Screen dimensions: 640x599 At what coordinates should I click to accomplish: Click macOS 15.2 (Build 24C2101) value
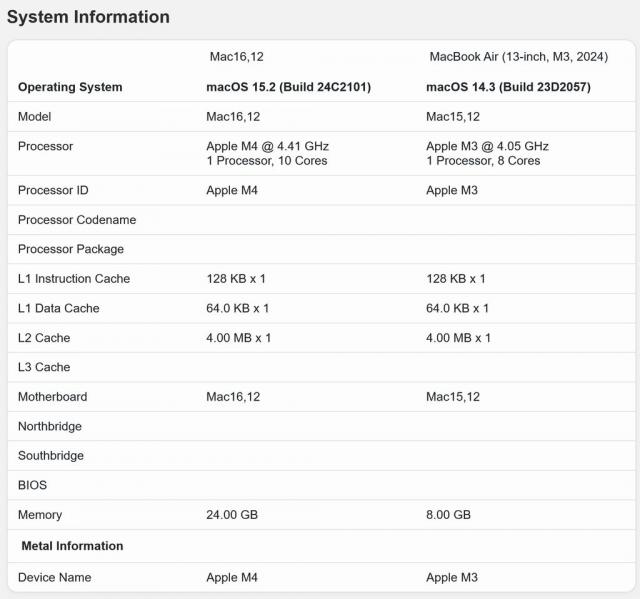288,87
